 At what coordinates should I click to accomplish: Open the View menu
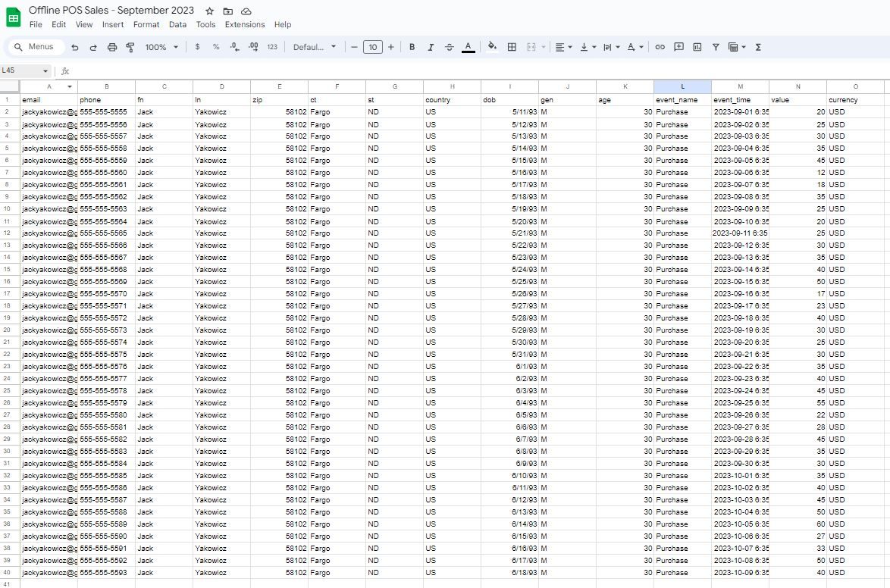(84, 24)
